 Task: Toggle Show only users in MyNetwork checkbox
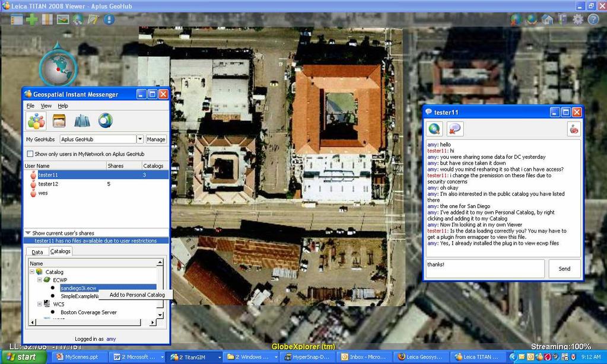[x=30, y=154]
